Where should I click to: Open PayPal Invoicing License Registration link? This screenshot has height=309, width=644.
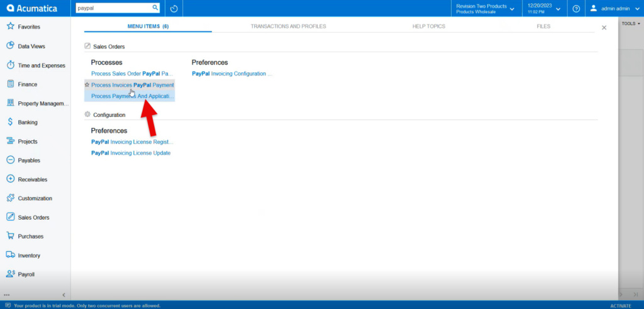[132, 142]
